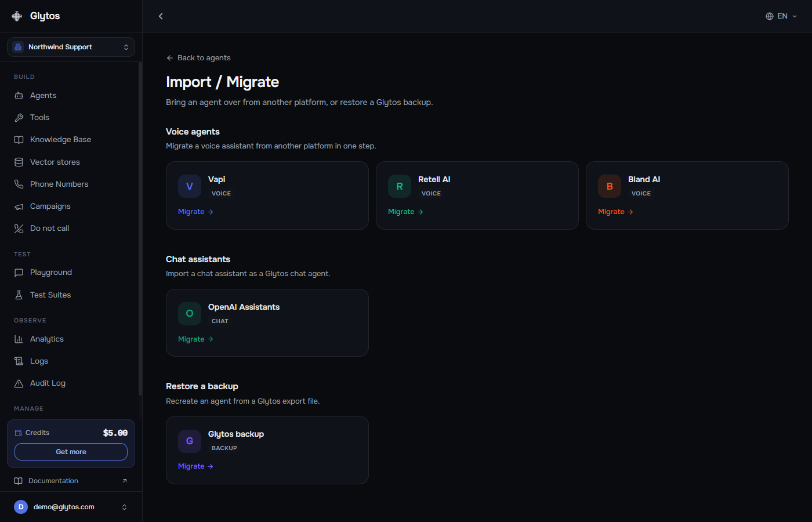Click the Restore a backup heading
This screenshot has width=812, height=522.
[x=202, y=386]
